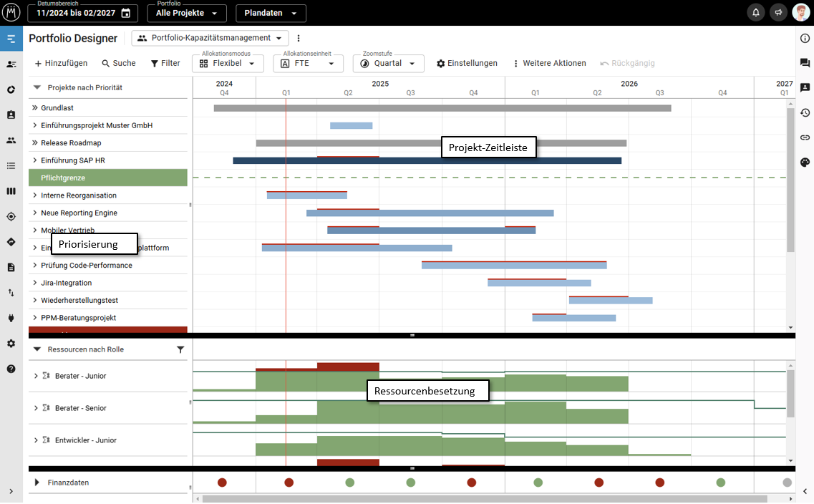The width and height of the screenshot is (814, 504).
Task: Open Weitere Aktionen menu
Action: click(x=549, y=63)
